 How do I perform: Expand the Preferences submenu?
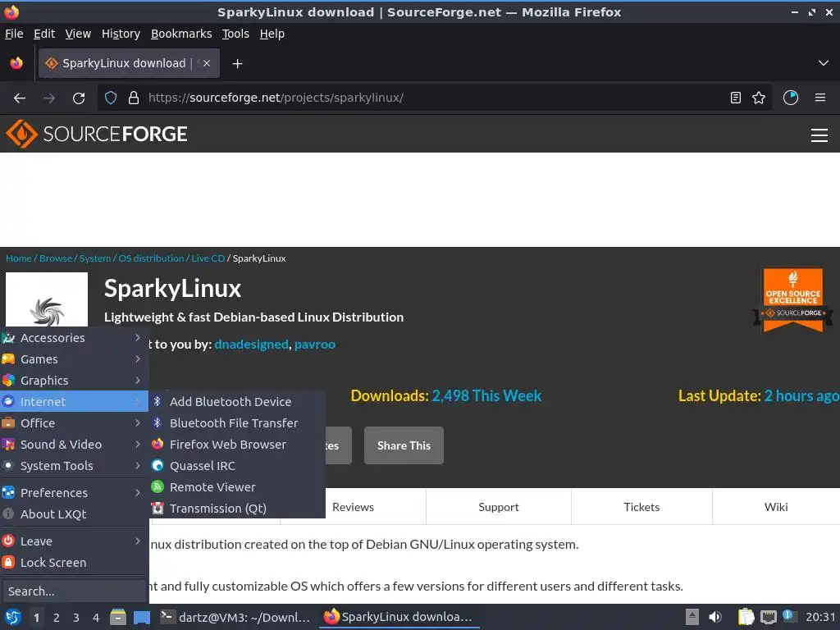(x=74, y=493)
